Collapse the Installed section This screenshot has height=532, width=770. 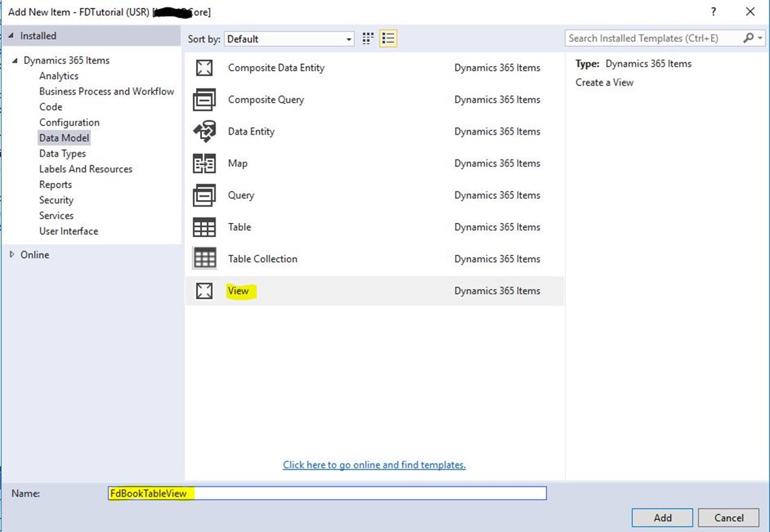pyautogui.click(x=11, y=36)
